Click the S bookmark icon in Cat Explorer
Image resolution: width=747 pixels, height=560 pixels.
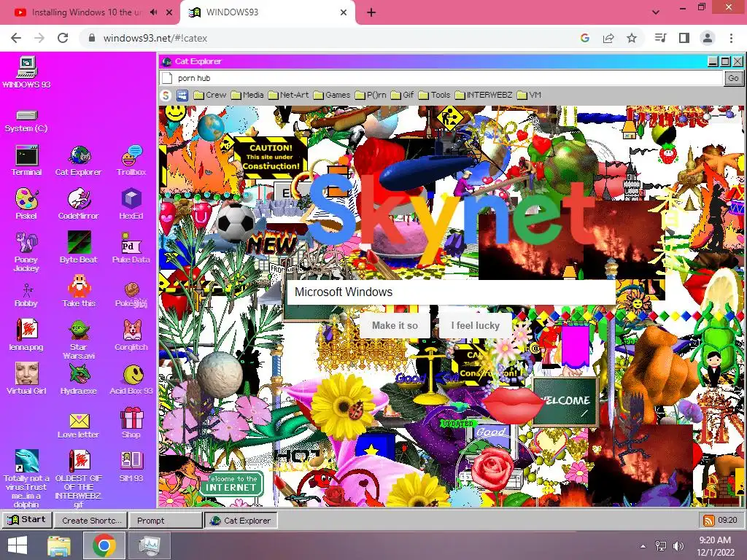coord(166,96)
